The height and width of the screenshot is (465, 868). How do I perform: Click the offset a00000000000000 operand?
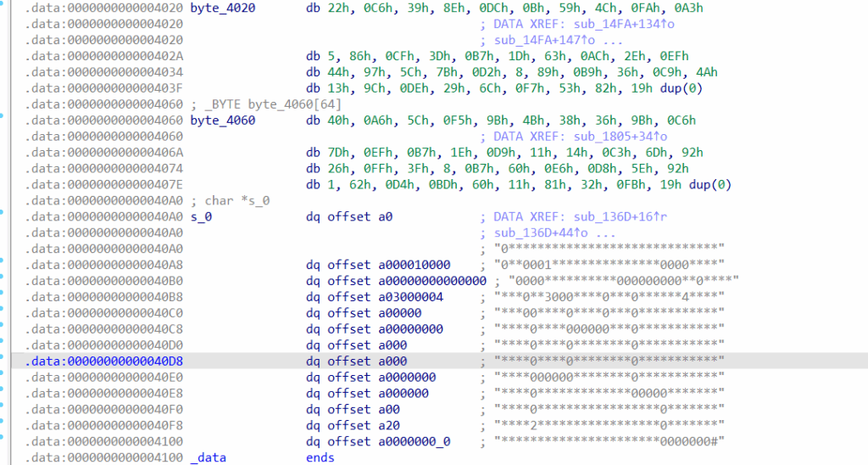click(x=407, y=281)
